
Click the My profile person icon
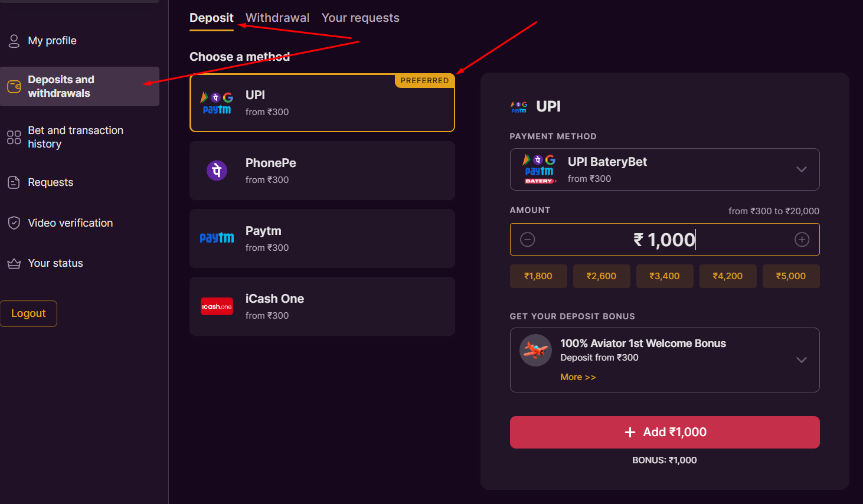pos(14,41)
